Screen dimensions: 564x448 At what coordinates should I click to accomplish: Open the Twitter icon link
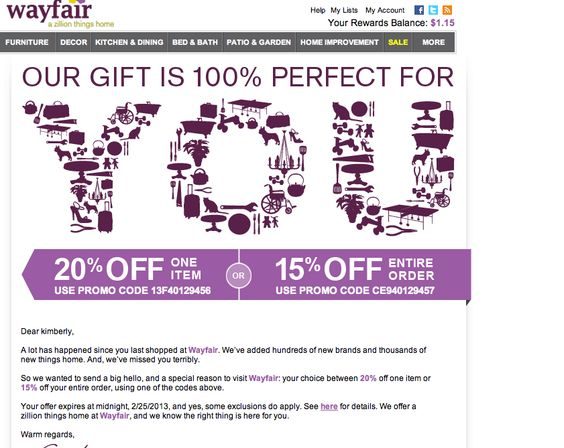coord(433,10)
